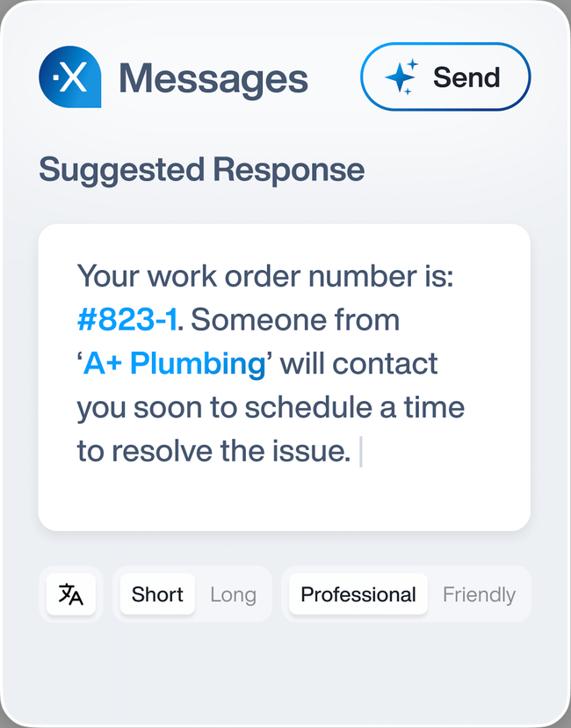Click the Suggested Response heading
The height and width of the screenshot is (728, 571).
[x=201, y=169]
